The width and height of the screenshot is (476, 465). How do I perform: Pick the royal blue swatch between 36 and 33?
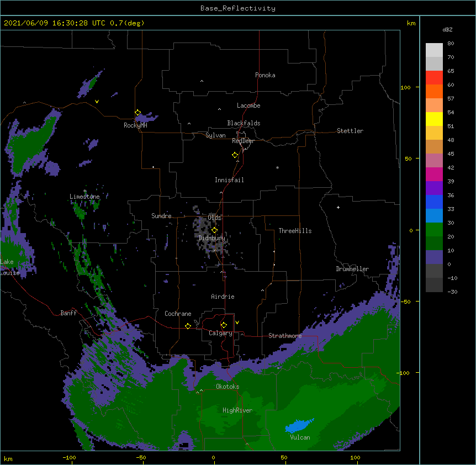point(434,202)
